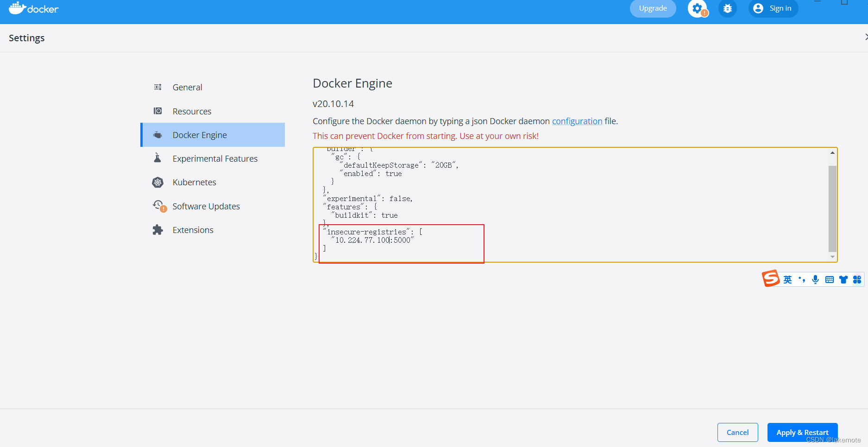Click the Cancel button
The height and width of the screenshot is (447, 868).
tap(737, 432)
